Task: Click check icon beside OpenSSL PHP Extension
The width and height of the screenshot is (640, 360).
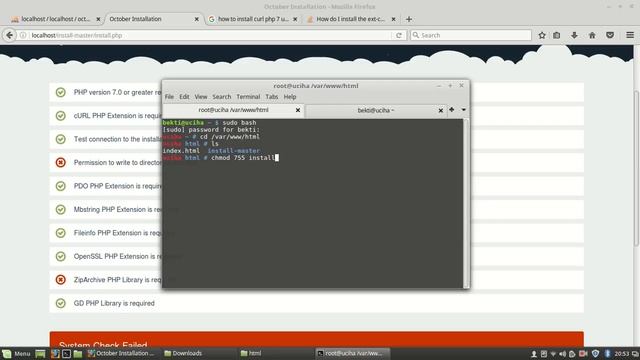Action: point(60,256)
